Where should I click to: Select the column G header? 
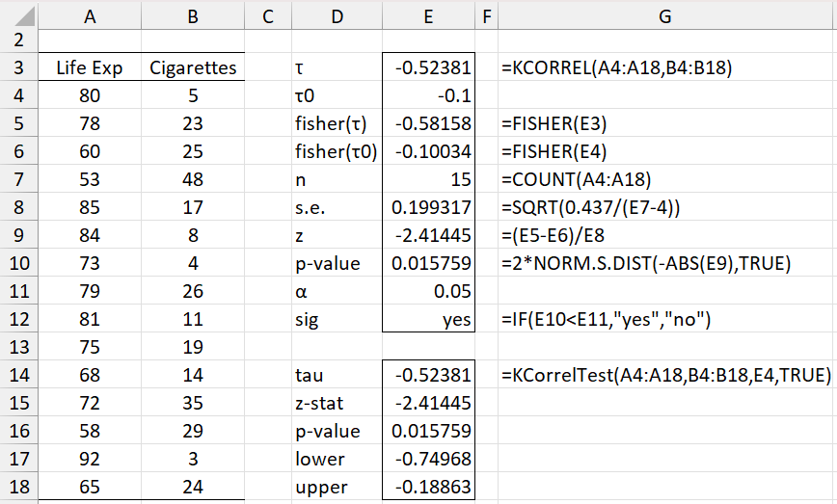click(665, 13)
